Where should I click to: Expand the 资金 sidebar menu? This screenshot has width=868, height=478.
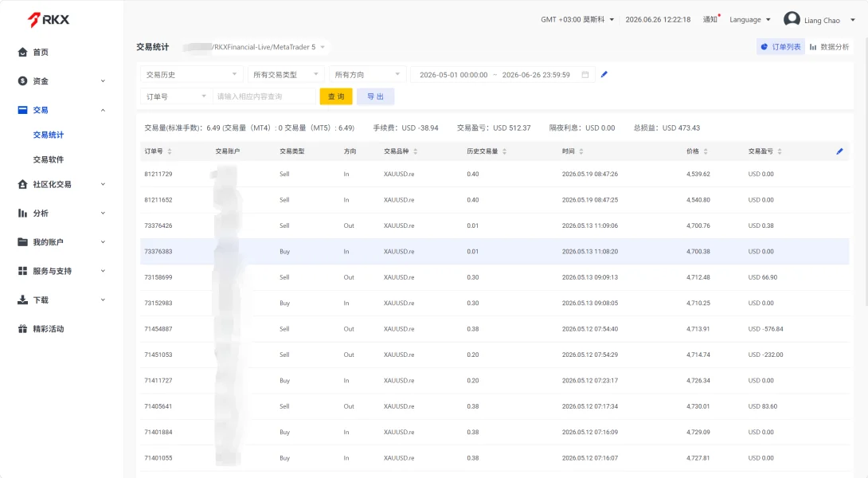point(103,81)
